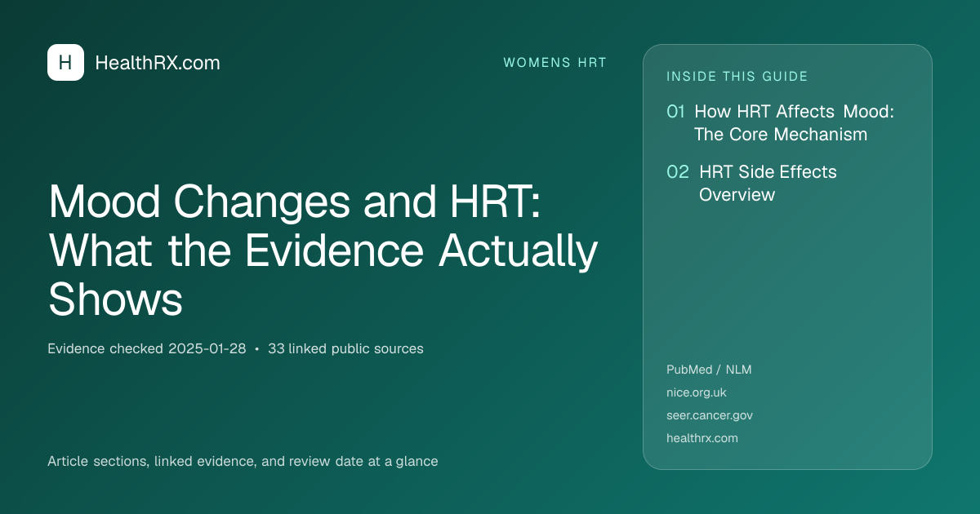Click the '02' section number
This screenshot has width=980, height=514.
coord(678,172)
